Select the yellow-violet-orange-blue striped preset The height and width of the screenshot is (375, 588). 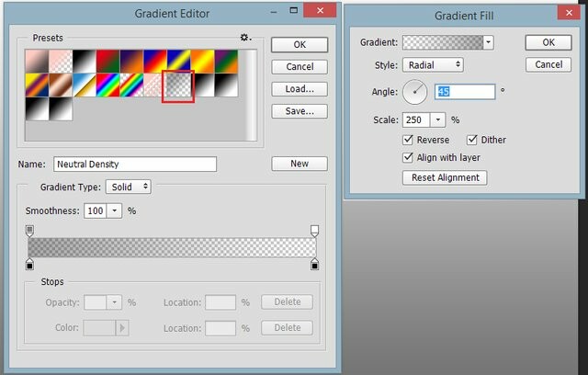pos(37,85)
